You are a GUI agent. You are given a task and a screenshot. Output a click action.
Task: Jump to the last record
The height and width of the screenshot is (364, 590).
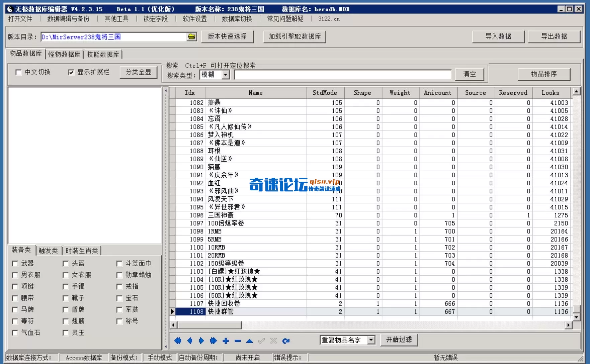click(x=213, y=341)
